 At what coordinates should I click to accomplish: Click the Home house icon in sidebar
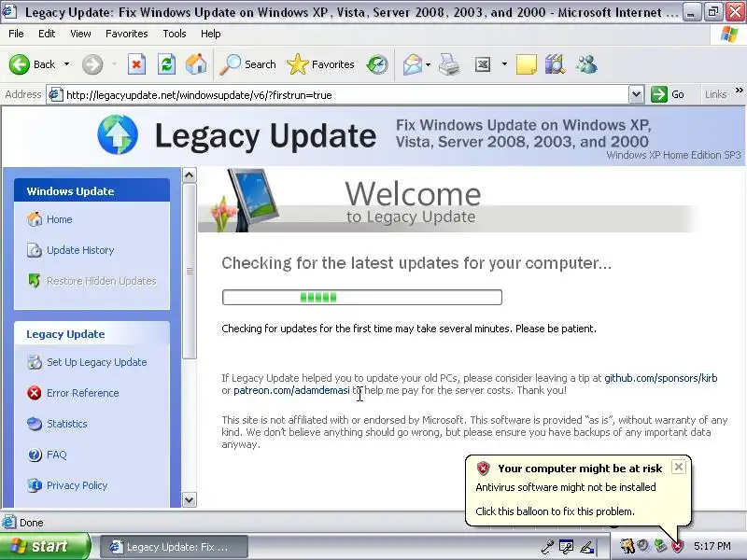pyautogui.click(x=35, y=219)
